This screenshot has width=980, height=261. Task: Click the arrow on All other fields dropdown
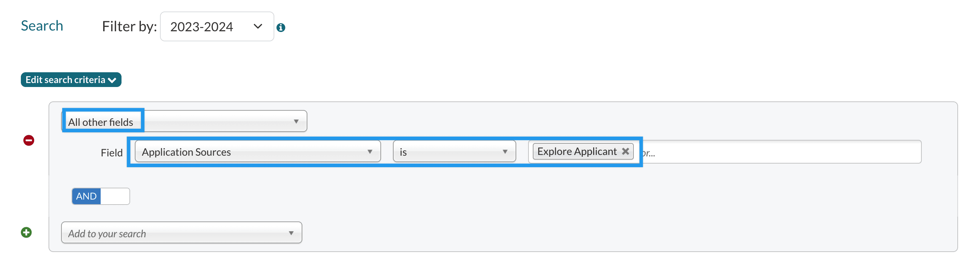coord(296,122)
